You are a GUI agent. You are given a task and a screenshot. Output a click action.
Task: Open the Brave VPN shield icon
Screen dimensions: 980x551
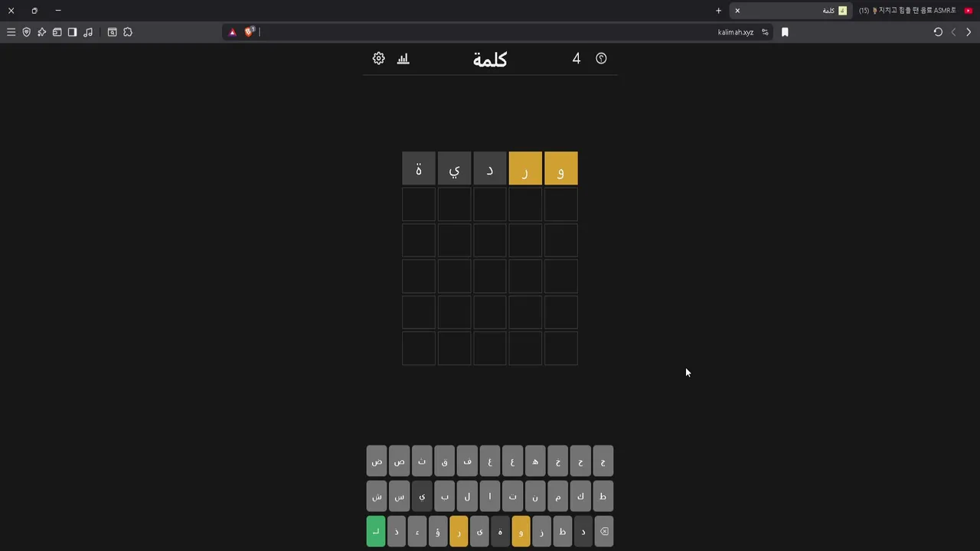(x=26, y=32)
